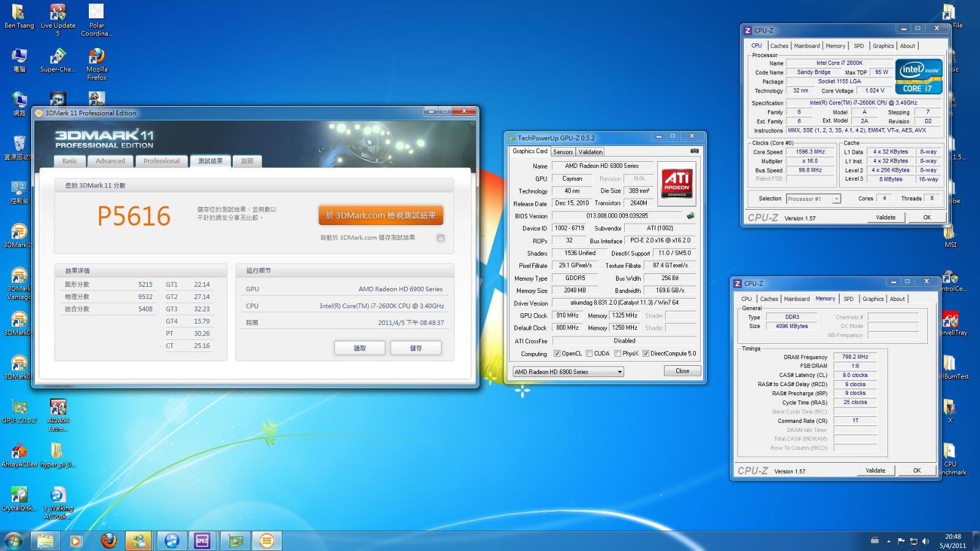980x551 pixels.
Task: Expand the AMD Radeon HD 6900 Series dropdown
Action: (568, 371)
